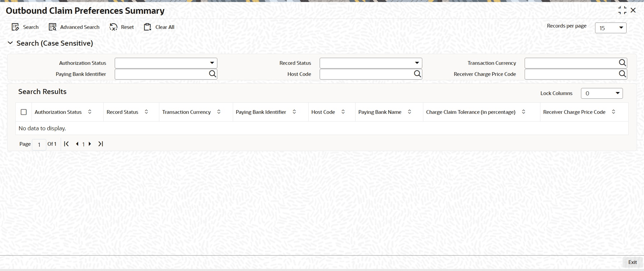Sort by Authorization Status column
Image resolution: width=644 pixels, height=271 pixels.
(x=90, y=112)
